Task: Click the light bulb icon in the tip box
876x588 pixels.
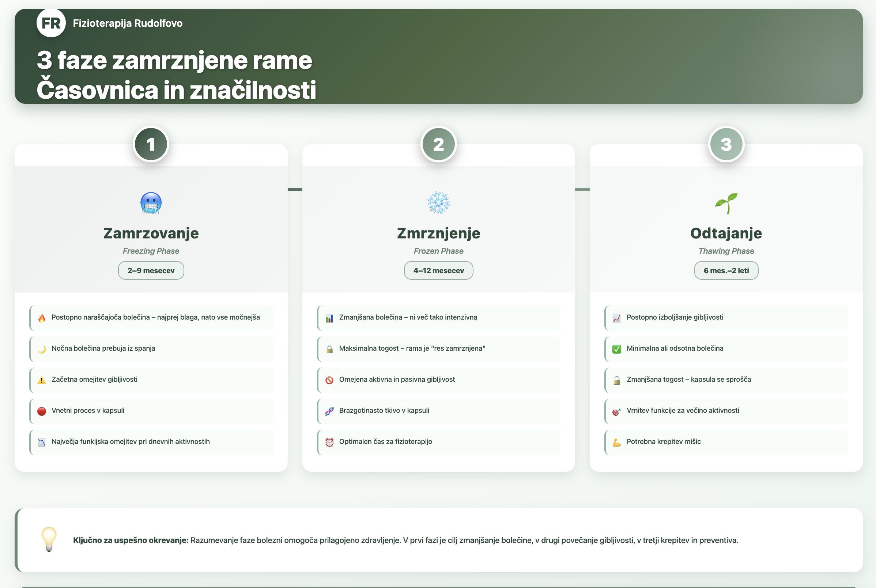Action: tap(49, 539)
